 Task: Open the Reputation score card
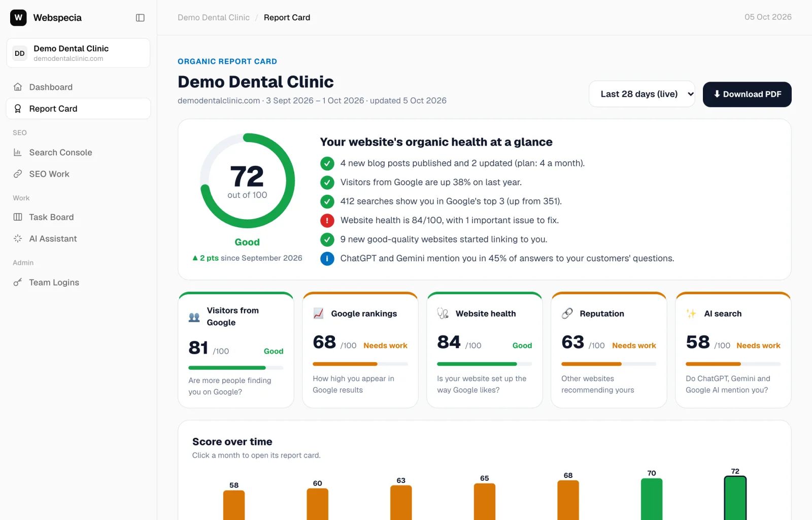click(609, 350)
